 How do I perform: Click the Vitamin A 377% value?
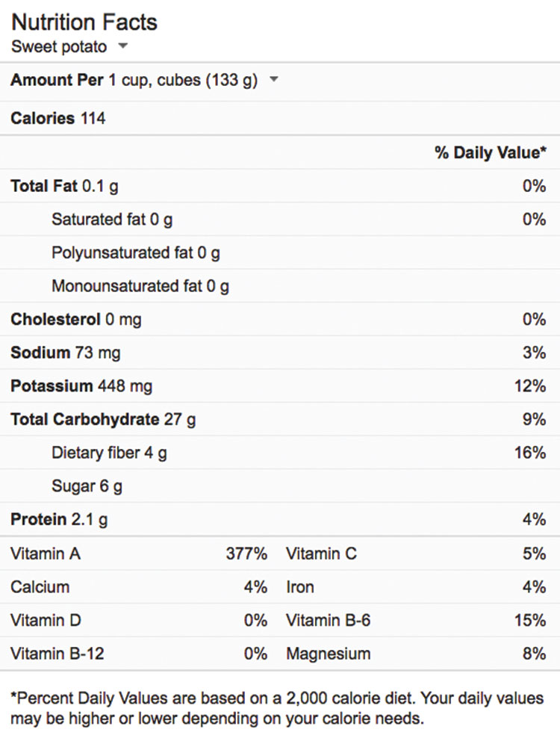[x=246, y=554]
